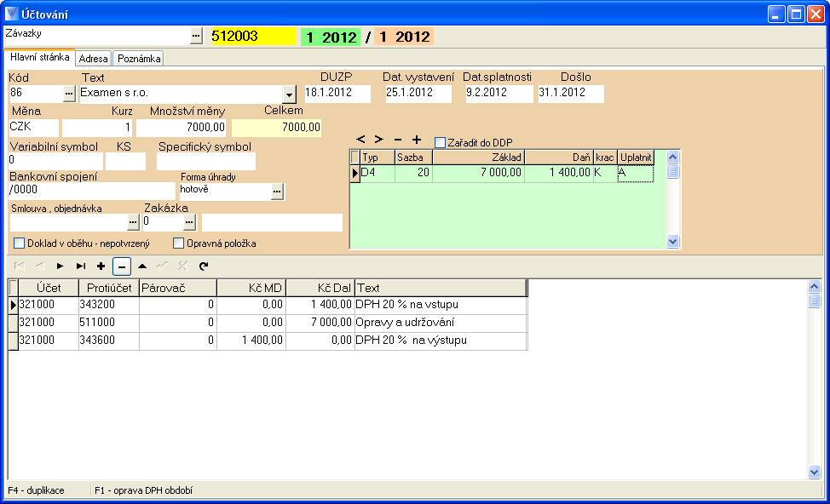The width and height of the screenshot is (830, 504).
Task: Click the KS input field
Action: (x=125, y=161)
